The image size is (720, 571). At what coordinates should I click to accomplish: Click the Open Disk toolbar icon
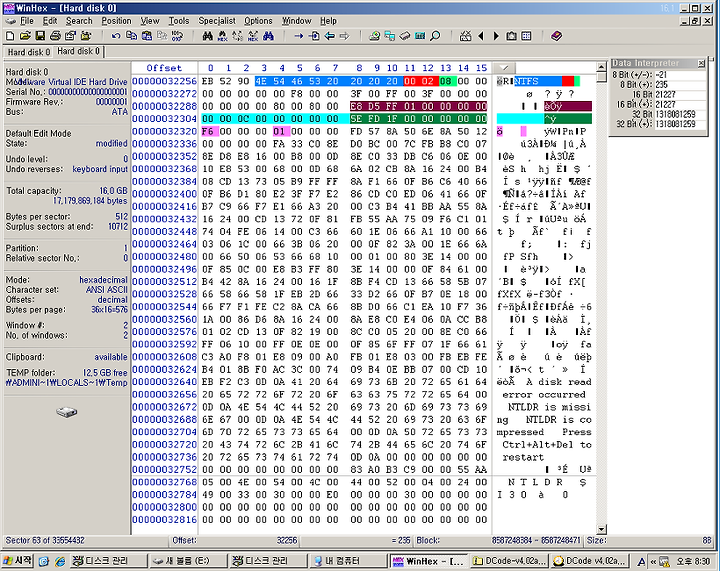[x=374, y=36]
